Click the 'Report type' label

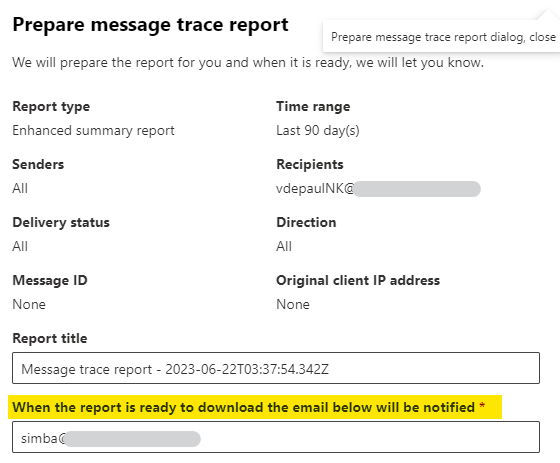(51, 107)
